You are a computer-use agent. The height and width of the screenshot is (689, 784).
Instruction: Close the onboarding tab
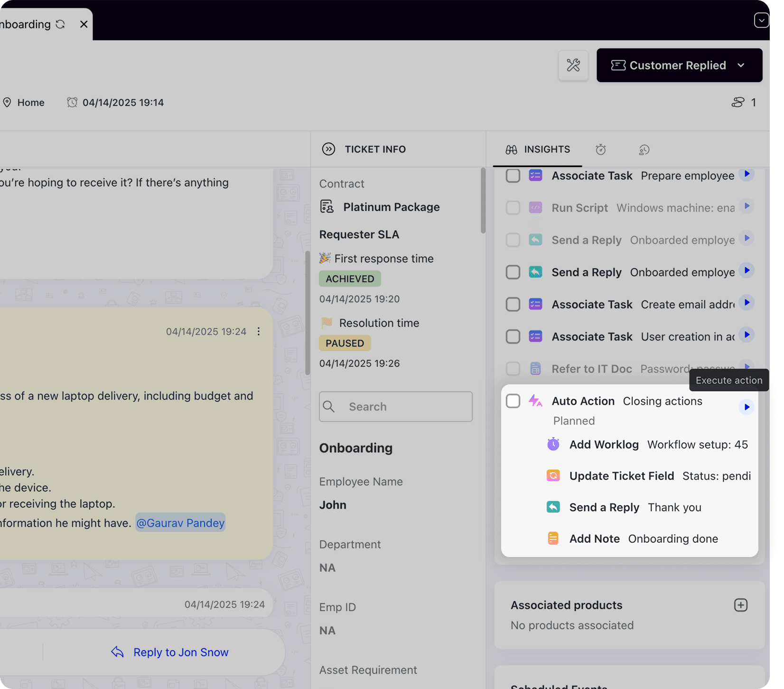tap(84, 24)
